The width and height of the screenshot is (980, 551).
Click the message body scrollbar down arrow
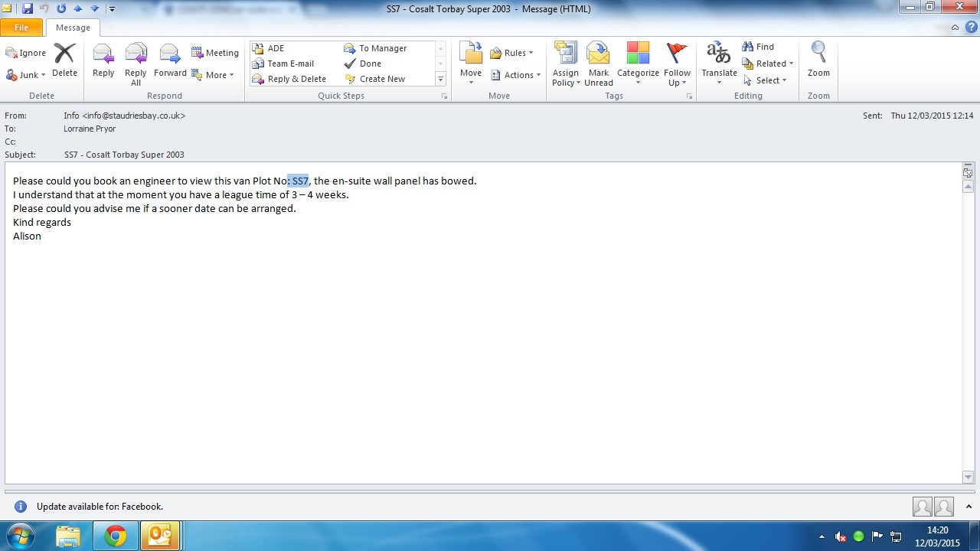(x=969, y=478)
